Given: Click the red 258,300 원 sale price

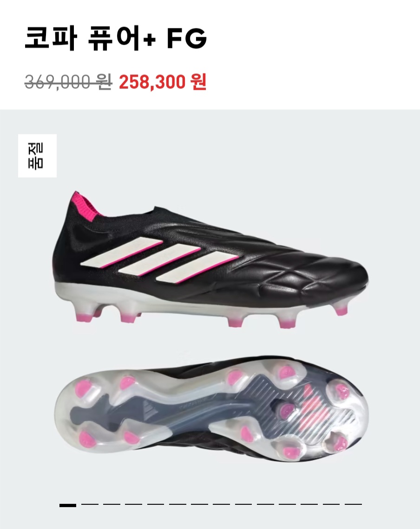Looking at the screenshot, I should tap(163, 82).
